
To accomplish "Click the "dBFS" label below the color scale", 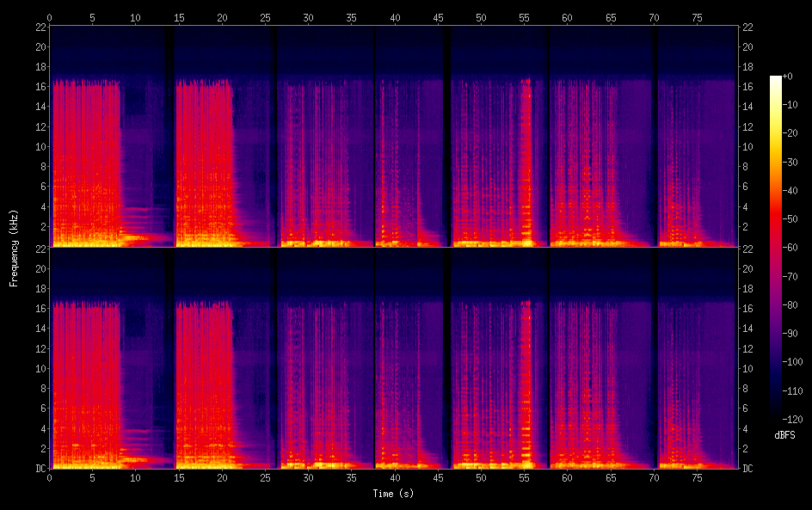I will pos(784,436).
